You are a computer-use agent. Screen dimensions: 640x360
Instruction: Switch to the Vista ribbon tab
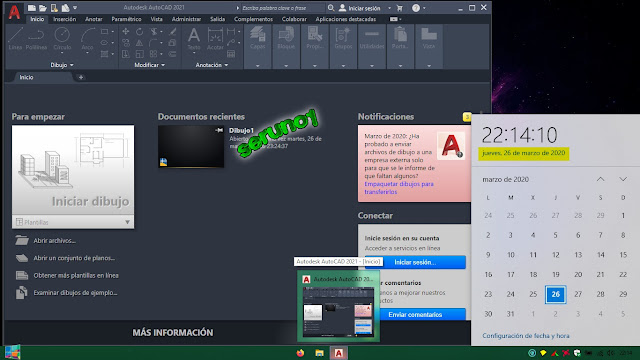(x=156, y=19)
